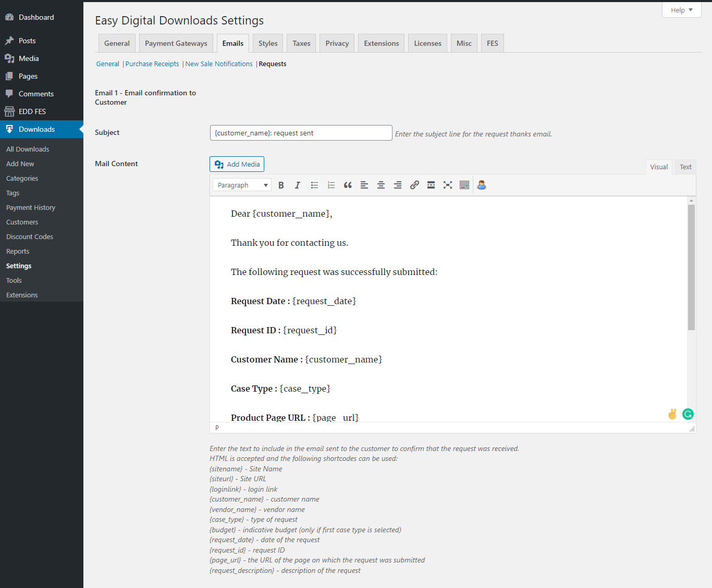This screenshot has height=588, width=712.
Task: Open EDD FES in sidebar
Action: [x=42, y=111]
